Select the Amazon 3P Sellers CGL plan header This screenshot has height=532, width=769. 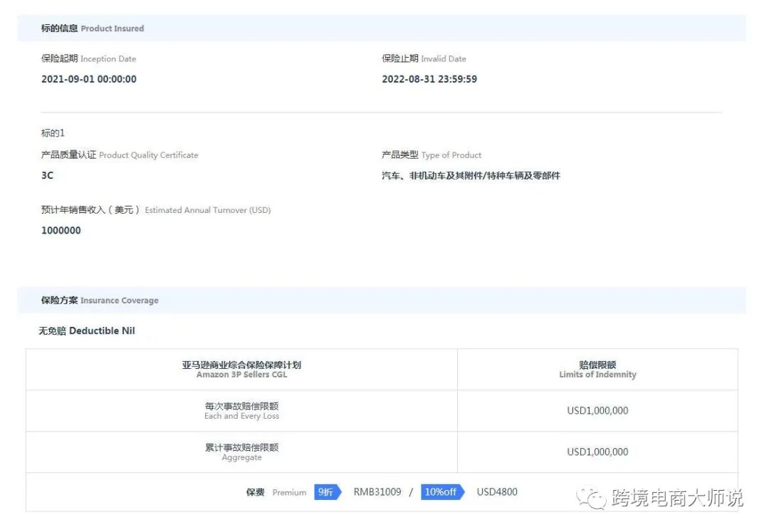[x=241, y=369]
